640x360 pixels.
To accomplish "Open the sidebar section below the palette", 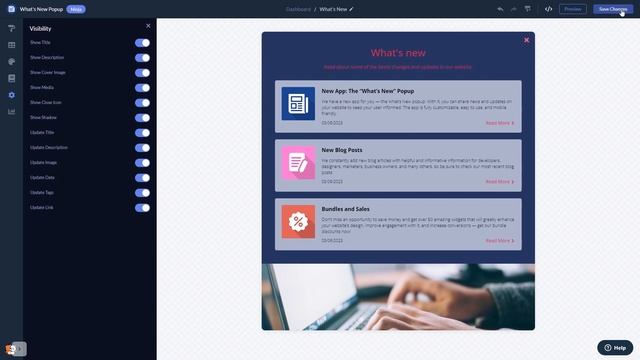I will [x=11, y=78].
